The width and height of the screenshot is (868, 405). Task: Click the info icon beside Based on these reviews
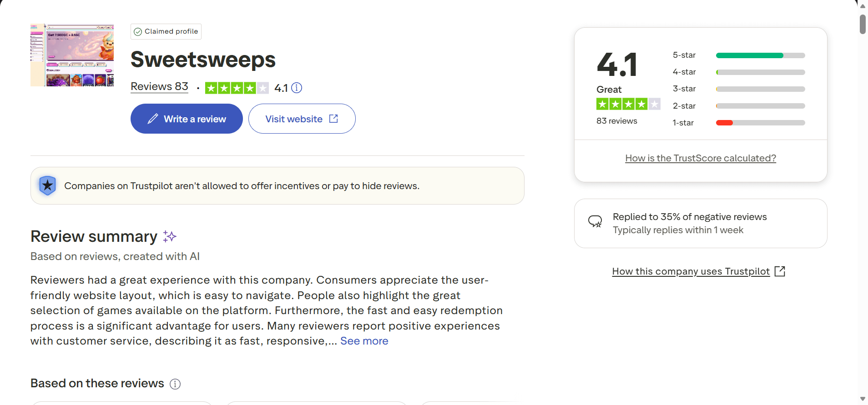click(x=175, y=384)
